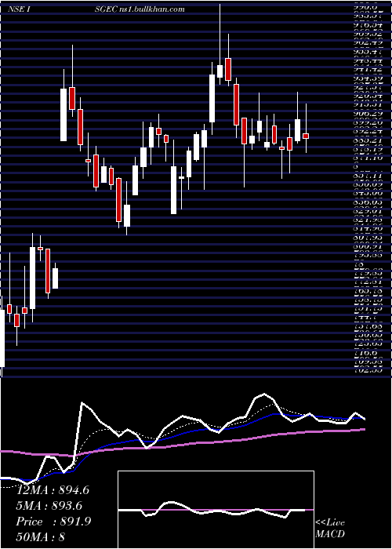Click the 857.11 price axis label
The image size is (392, 549).
pos(367,174)
